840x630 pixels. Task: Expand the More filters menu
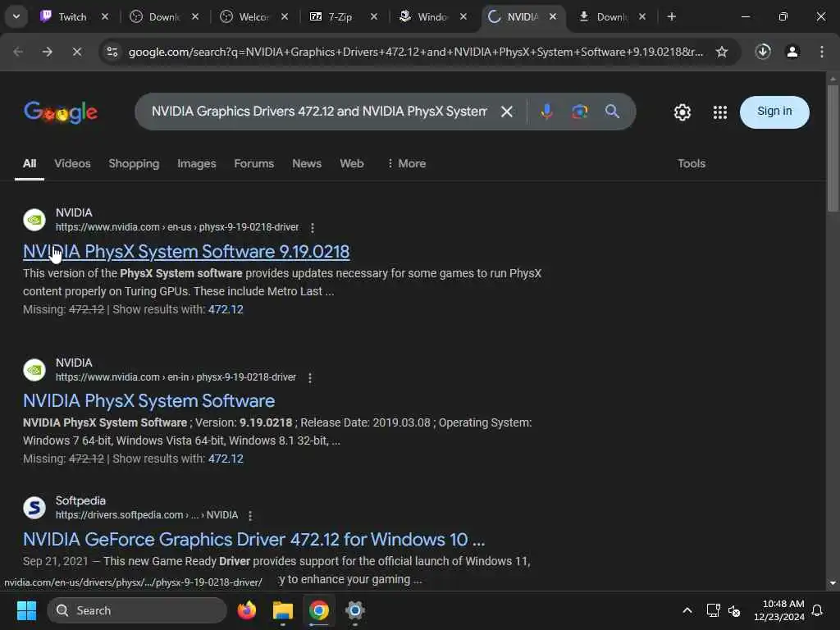tap(406, 163)
